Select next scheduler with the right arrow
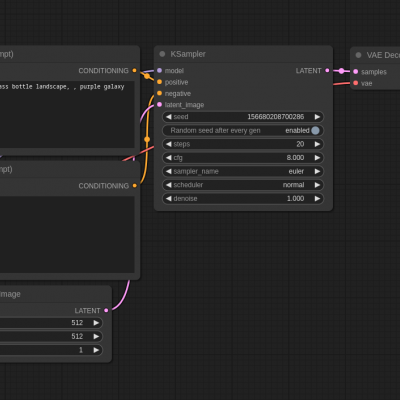Screen dimensions: 400x400 click(317, 185)
